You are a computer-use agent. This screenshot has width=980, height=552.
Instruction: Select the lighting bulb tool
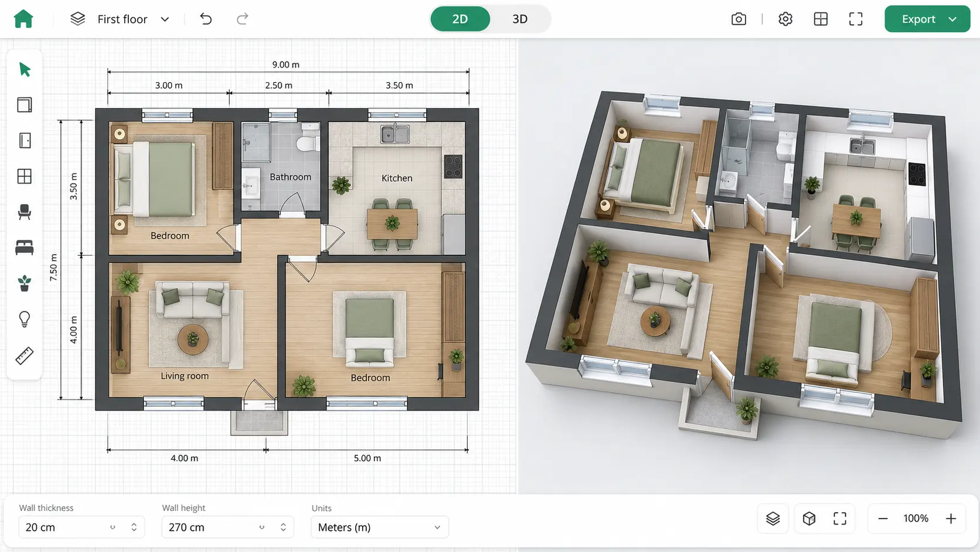click(x=25, y=319)
